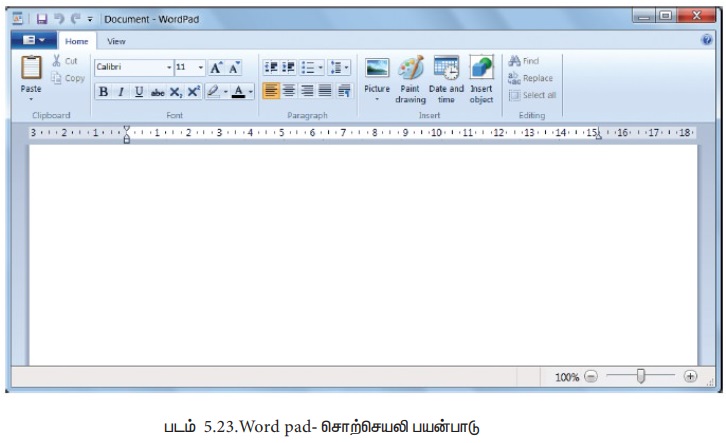Open the bullet list style dropdown
This screenshot has height=443, width=726.
click(x=320, y=68)
